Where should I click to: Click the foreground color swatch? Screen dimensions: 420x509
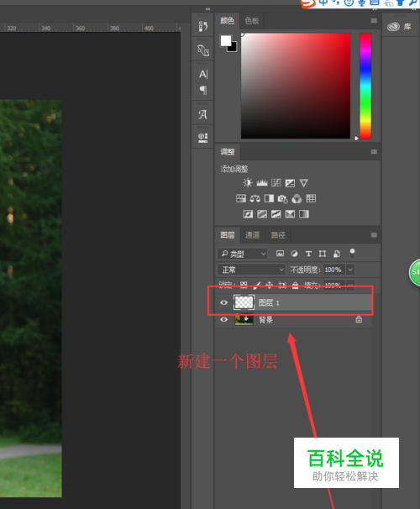point(226,41)
